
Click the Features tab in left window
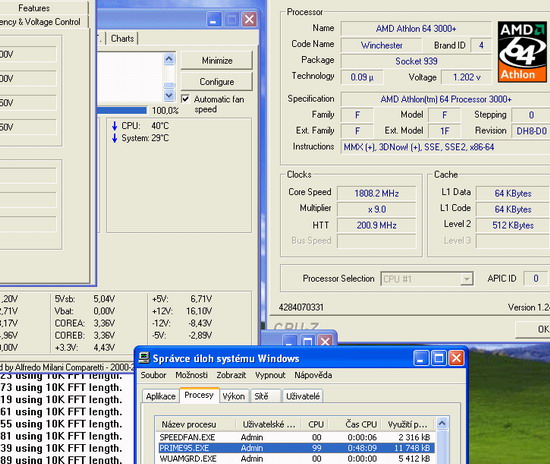[34, 8]
